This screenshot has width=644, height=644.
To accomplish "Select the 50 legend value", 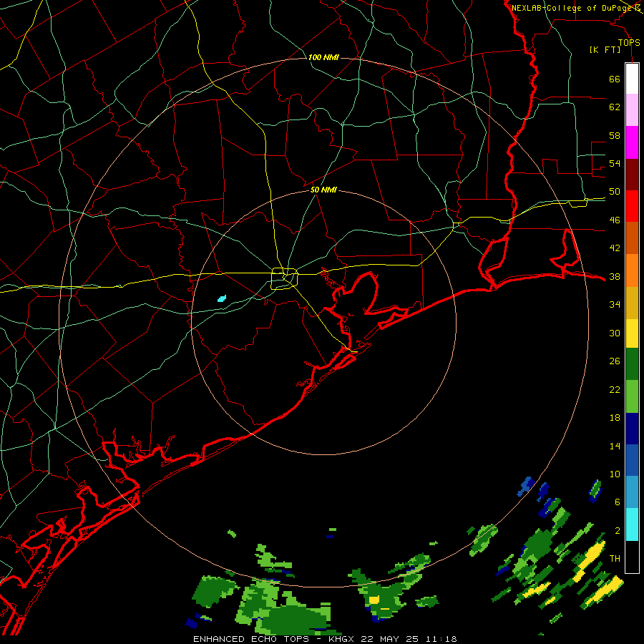I will (615, 192).
